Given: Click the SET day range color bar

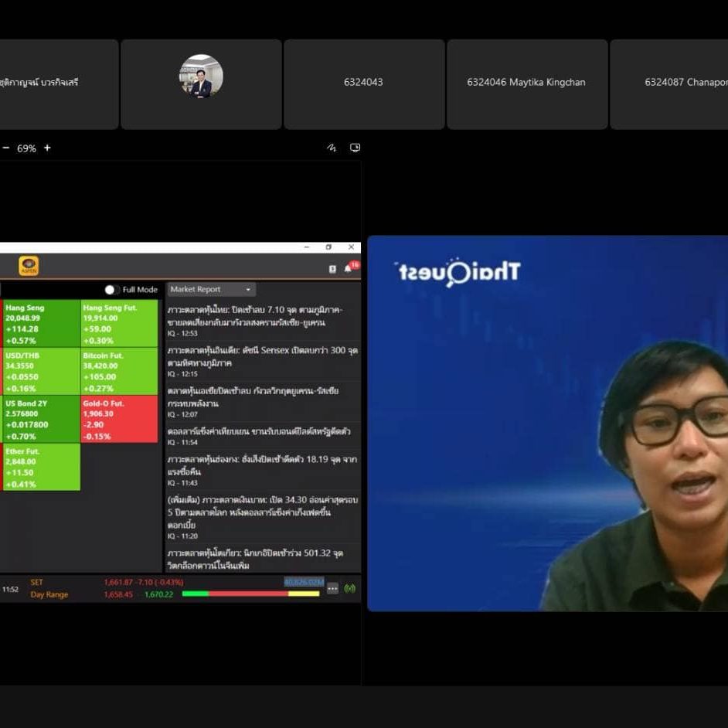Looking at the screenshot, I should 250,594.
